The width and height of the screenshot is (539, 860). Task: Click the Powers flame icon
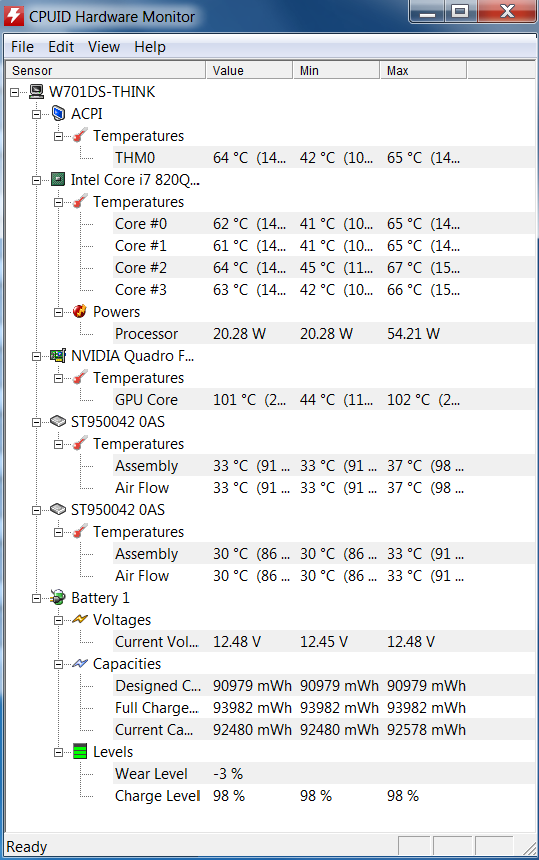pos(80,312)
